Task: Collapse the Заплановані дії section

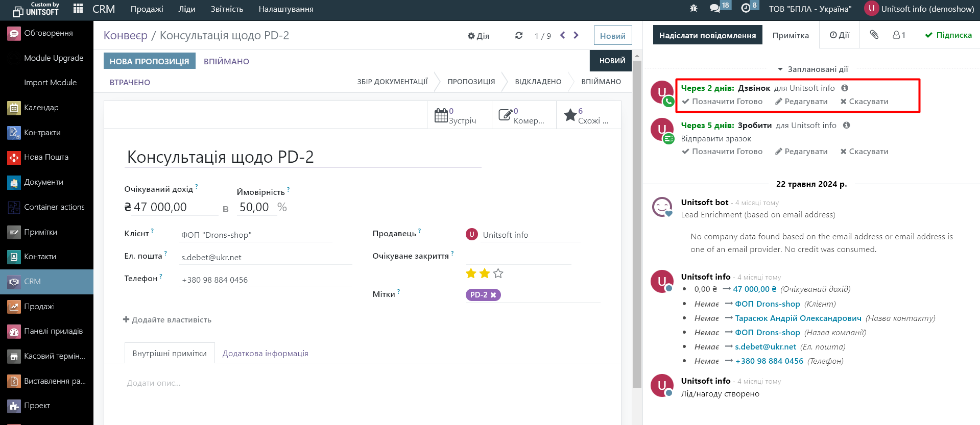Action: [812, 69]
